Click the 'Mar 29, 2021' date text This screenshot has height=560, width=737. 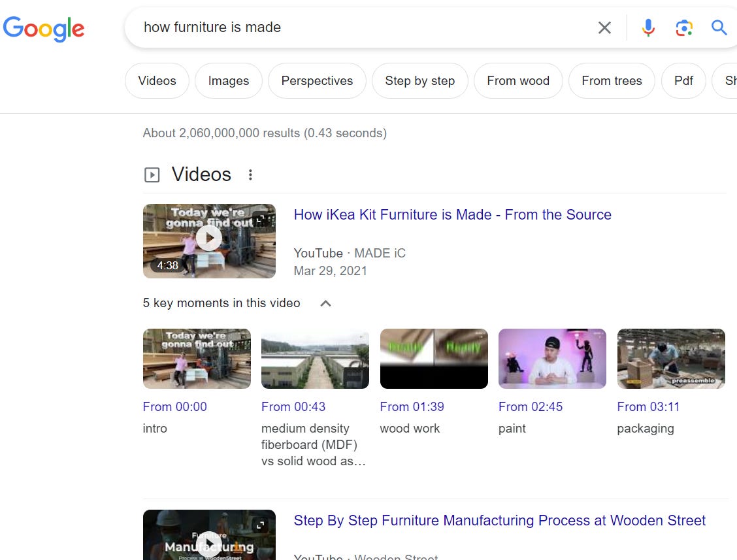coord(331,271)
